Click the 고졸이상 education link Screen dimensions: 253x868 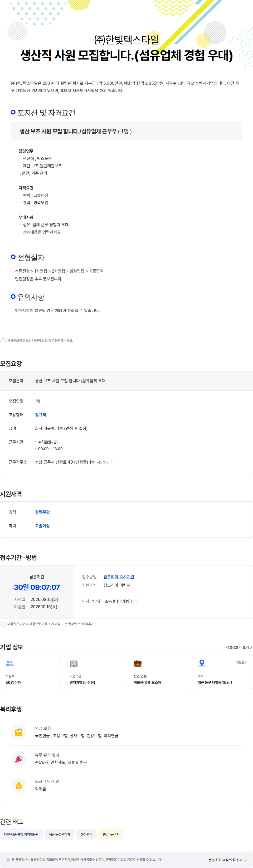coord(42,526)
